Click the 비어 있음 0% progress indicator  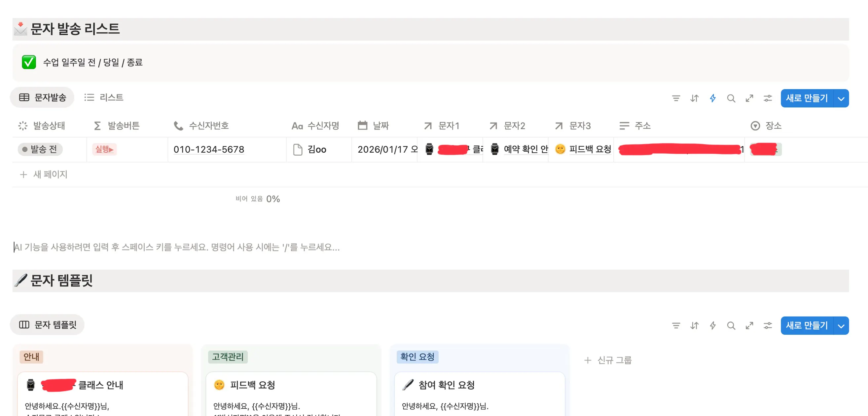click(x=258, y=199)
